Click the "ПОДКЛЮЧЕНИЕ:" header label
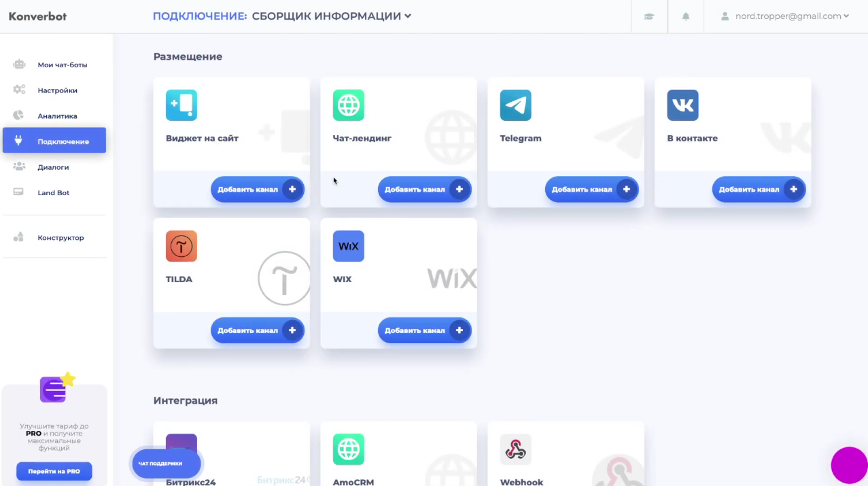Image resolution: width=868 pixels, height=486 pixels. click(200, 16)
